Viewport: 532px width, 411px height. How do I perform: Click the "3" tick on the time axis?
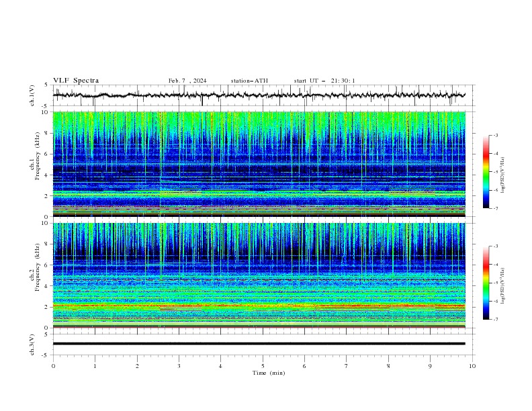tap(179, 366)
